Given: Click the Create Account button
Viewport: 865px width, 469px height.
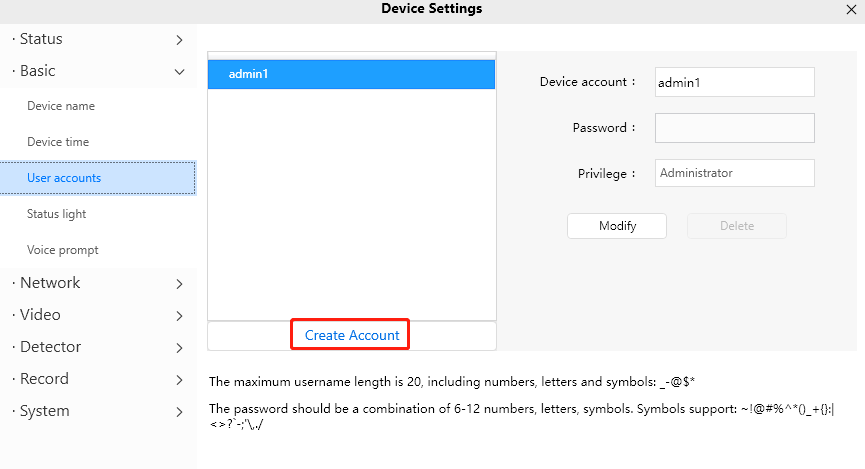Looking at the screenshot, I should coord(352,335).
